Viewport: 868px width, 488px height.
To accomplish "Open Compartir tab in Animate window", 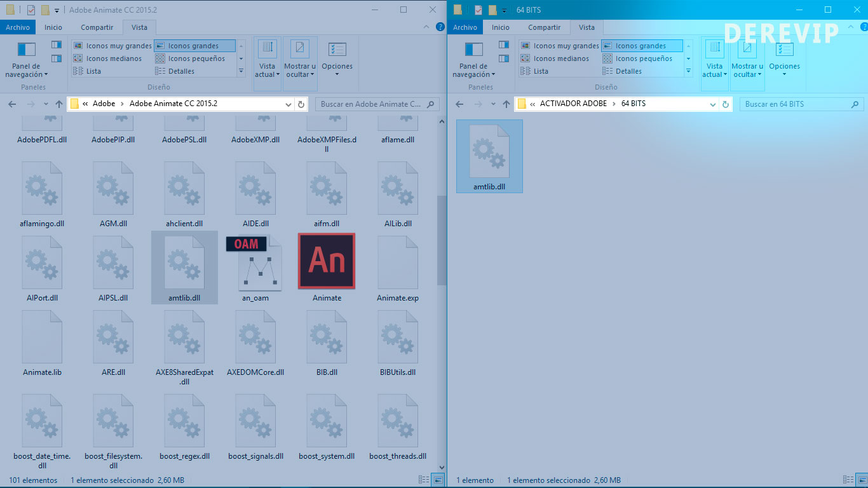I will point(97,27).
